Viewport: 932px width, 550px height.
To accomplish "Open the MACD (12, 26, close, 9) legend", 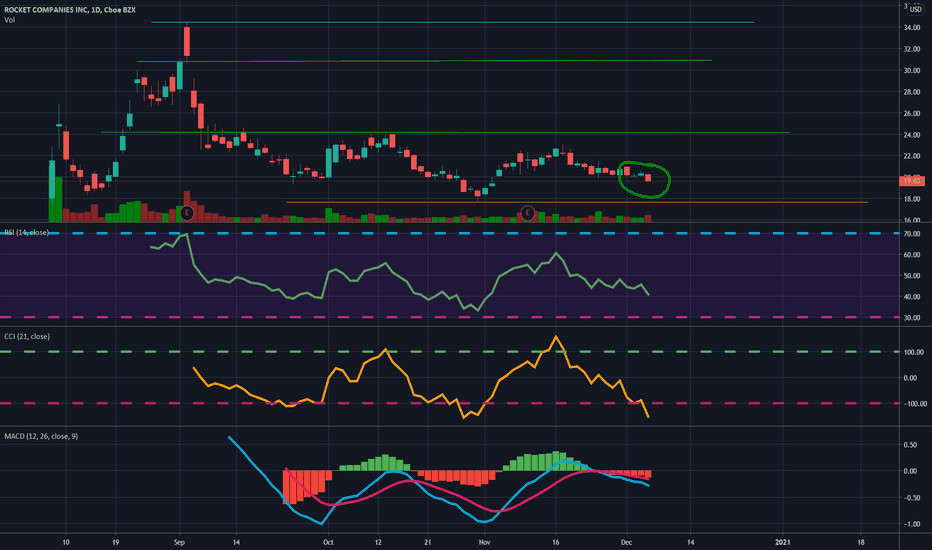I will [x=41, y=436].
